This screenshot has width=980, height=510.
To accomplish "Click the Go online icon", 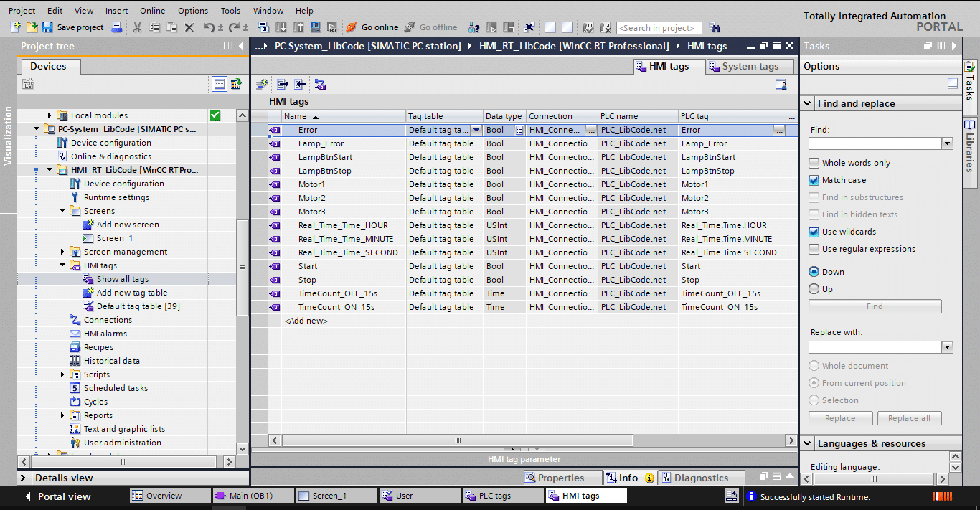I will (352, 27).
